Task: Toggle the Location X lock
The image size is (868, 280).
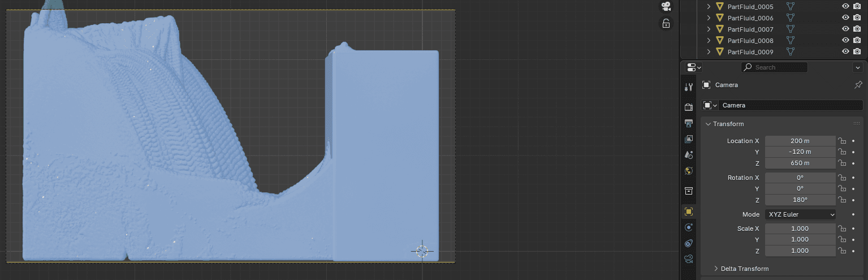Action: pyautogui.click(x=842, y=141)
